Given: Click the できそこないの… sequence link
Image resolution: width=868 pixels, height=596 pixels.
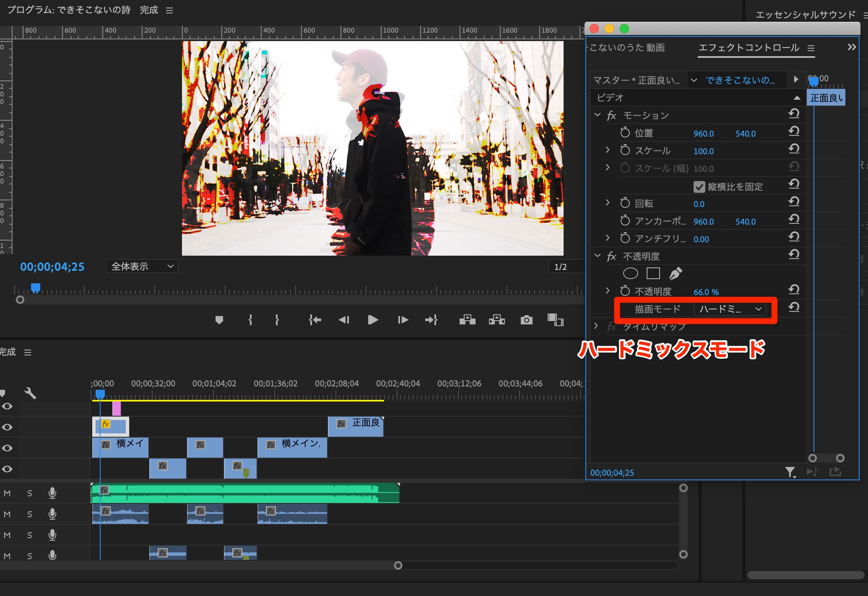Looking at the screenshot, I should click(x=740, y=80).
